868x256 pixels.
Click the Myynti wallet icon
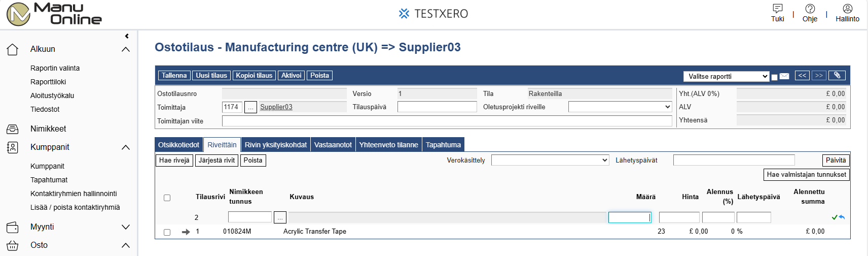[13, 227]
